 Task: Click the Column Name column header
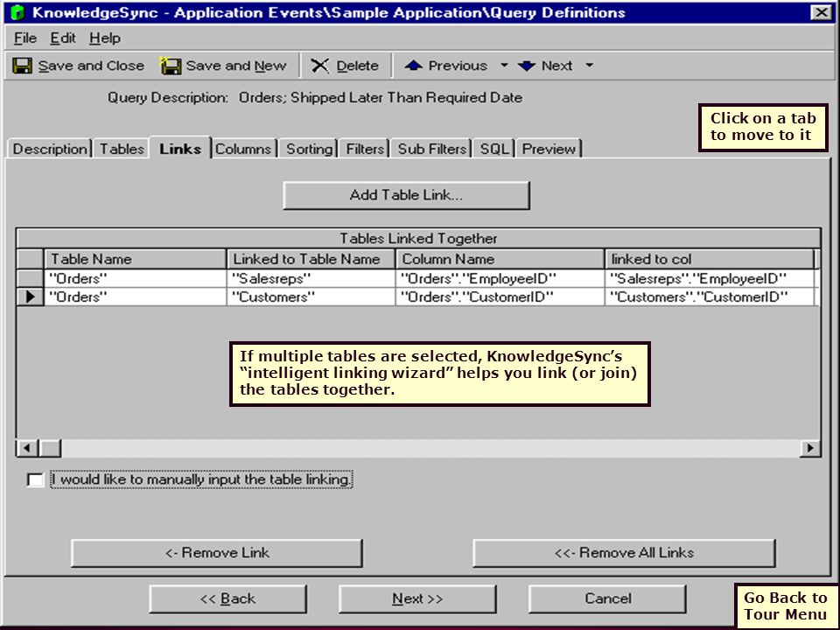click(500, 259)
